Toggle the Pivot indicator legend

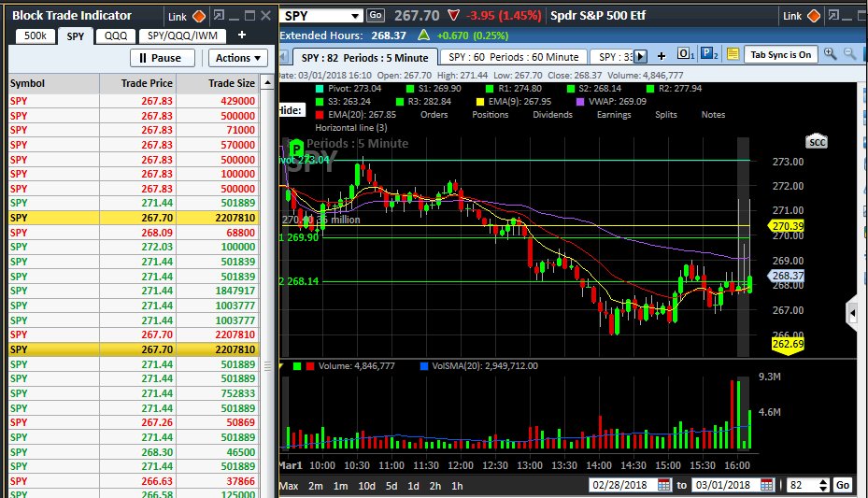(349, 89)
